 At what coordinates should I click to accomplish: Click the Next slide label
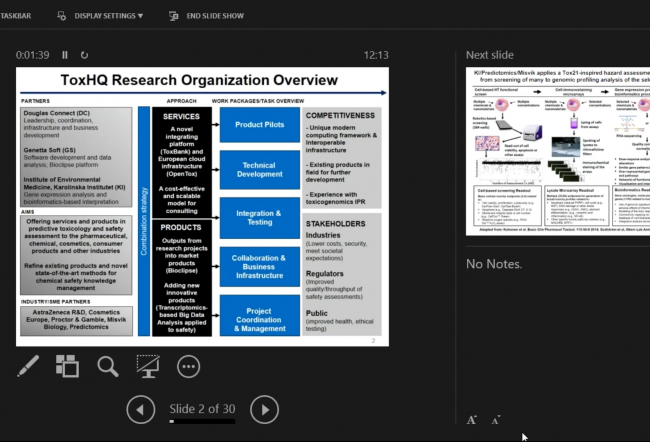[x=490, y=55]
